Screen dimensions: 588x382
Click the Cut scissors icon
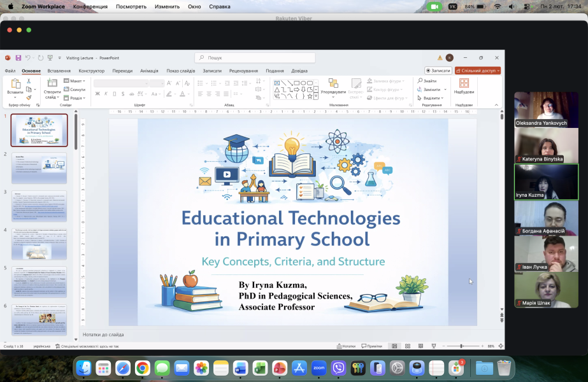pos(29,81)
